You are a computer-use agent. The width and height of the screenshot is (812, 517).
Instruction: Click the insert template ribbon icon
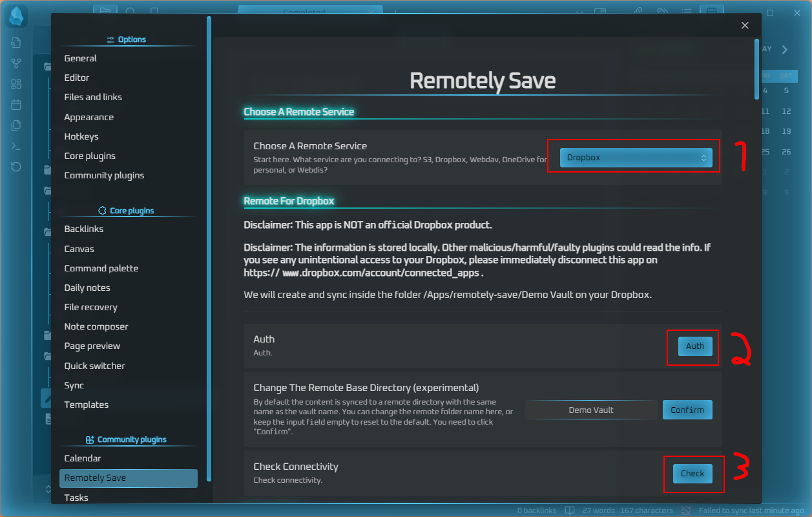[16, 125]
